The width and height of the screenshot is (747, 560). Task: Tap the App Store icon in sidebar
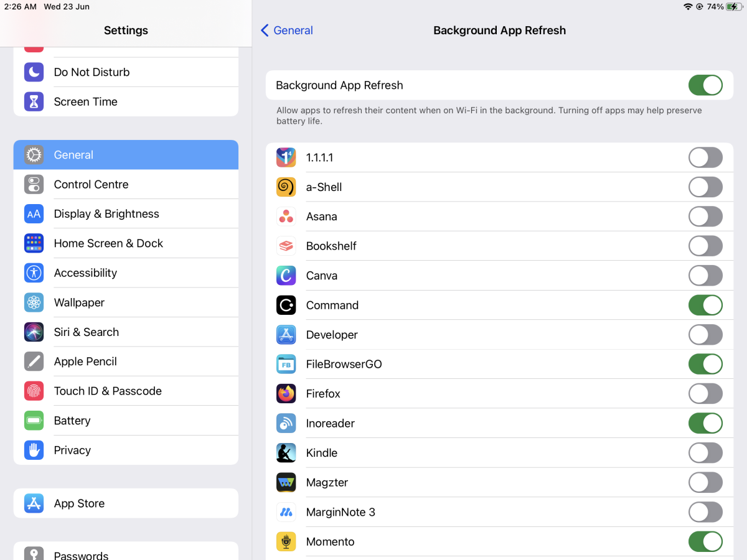pos(34,503)
